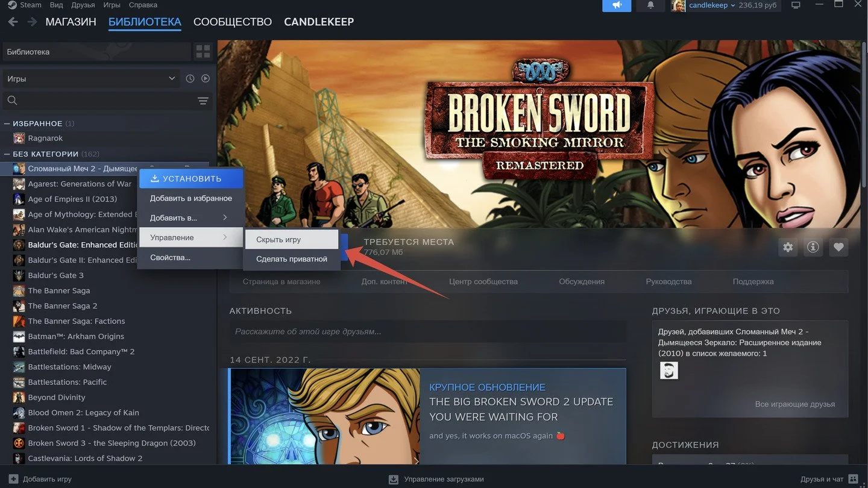Open the Доп. контент link

[385, 281]
